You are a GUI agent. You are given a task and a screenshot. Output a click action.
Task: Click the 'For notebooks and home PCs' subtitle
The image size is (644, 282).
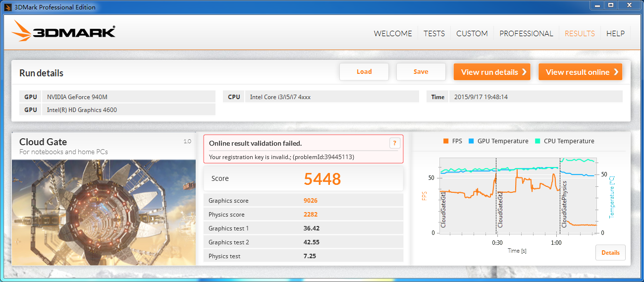63,152
